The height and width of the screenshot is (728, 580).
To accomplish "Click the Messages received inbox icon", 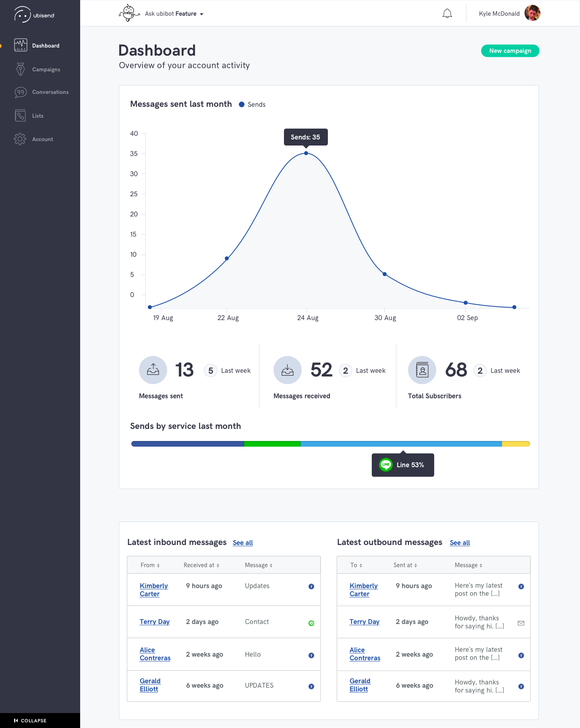I will tap(288, 370).
